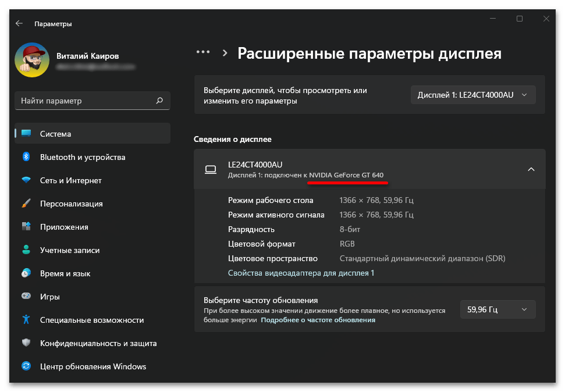Click 'Режим активного сигнала' label
This screenshot has height=392, width=565.
276,215
